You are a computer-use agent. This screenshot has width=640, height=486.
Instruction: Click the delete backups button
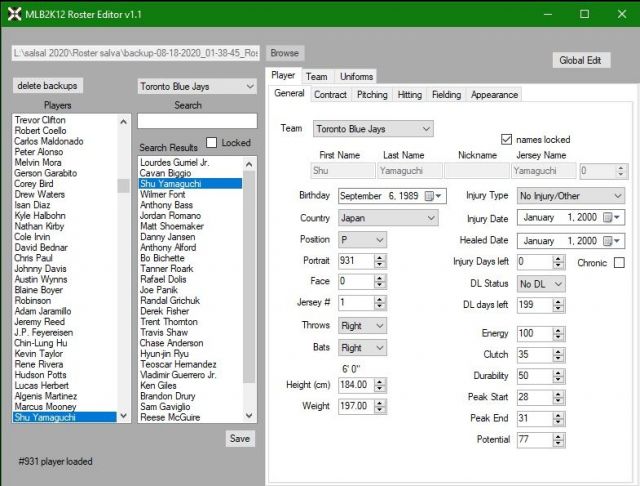pyautogui.click(x=47, y=86)
